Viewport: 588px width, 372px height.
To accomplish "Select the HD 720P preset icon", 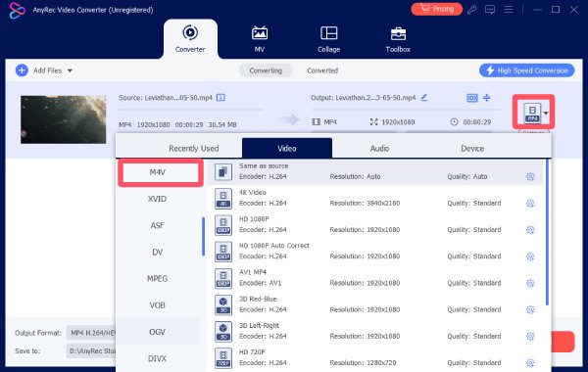I will 223,358.
